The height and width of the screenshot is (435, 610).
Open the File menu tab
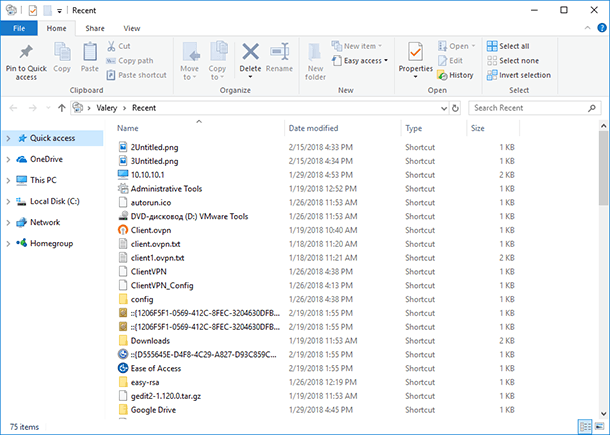click(x=19, y=28)
